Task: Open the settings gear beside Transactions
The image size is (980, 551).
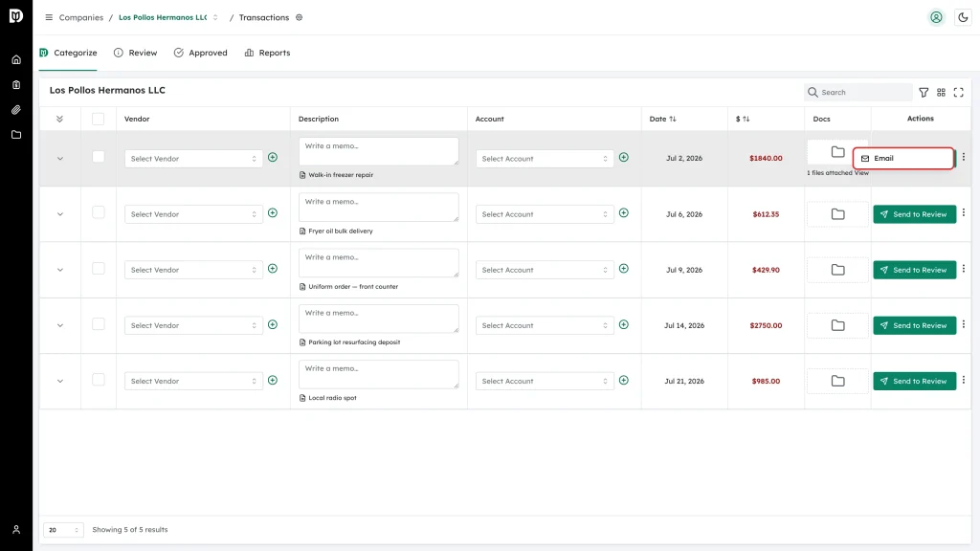Action: pos(300,17)
